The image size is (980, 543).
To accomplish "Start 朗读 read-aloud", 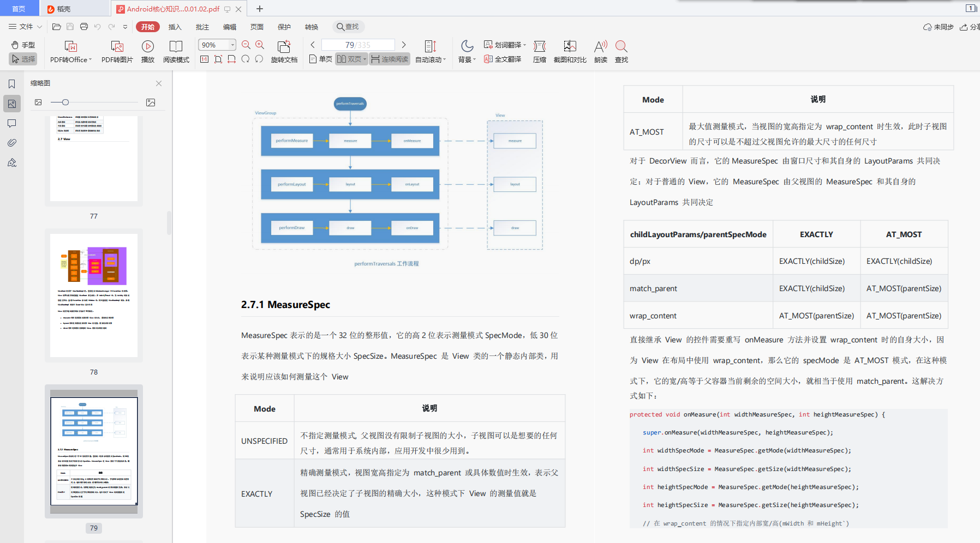I will 600,47.
